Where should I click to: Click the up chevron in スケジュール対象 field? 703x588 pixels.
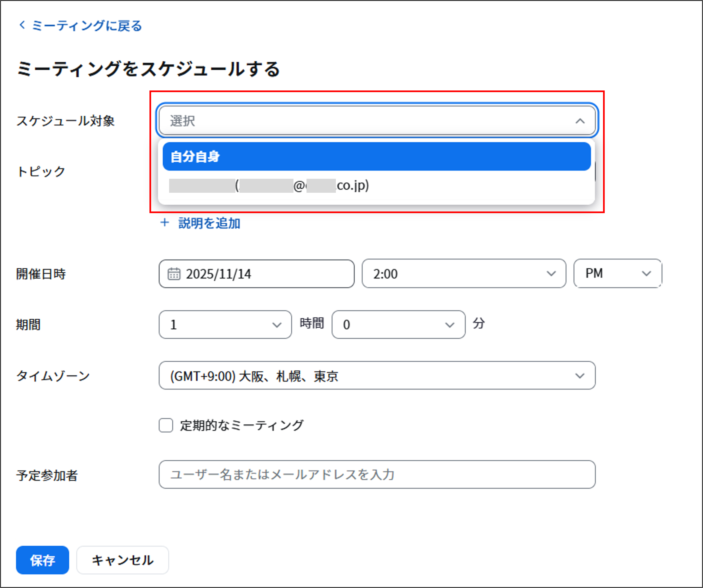[580, 121]
